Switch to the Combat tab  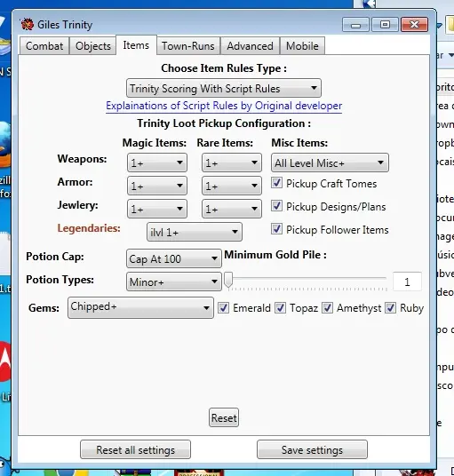pos(44,46)
